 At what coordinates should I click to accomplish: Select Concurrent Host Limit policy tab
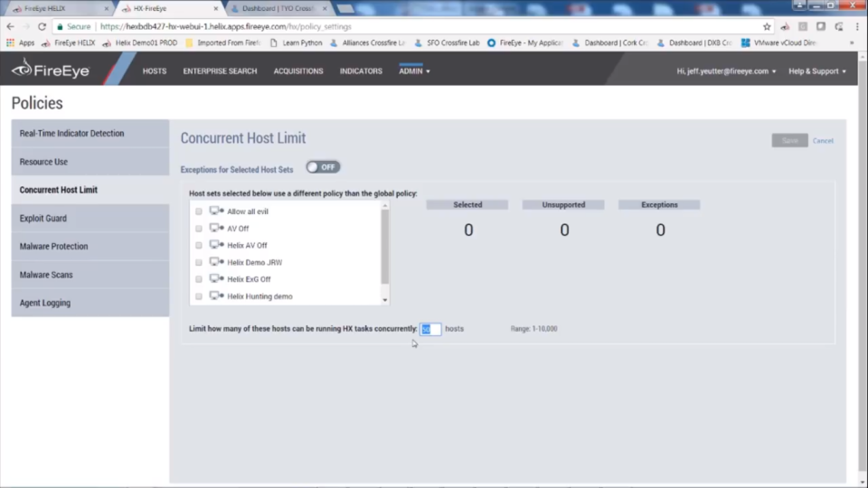90,190
